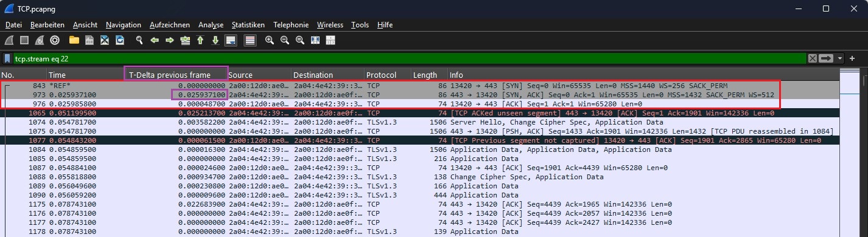The width and height of the screenshot is (868, 237).
Task: Toggle auto-scroll during live capture
Action: tap(231, 40)
